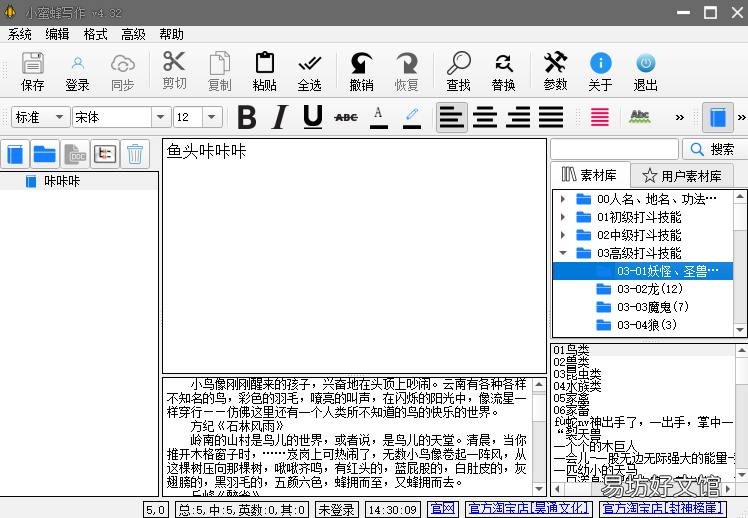The image size is (748, 518).
Task: Switch to the 用户素材库 tab
Action: click(682, 176)
